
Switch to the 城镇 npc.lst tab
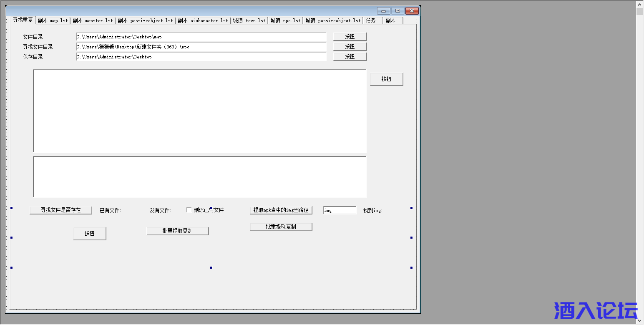click(x=285, y=20)
